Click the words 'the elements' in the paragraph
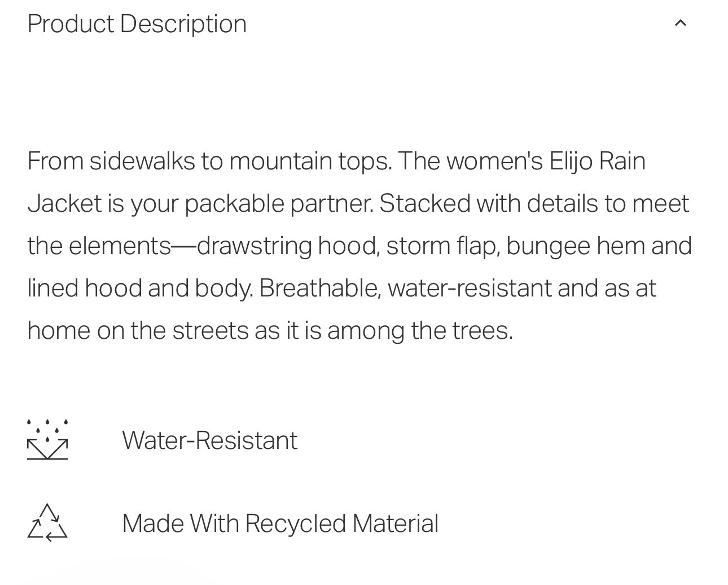Screen dimensions: 728x585 point(99,246)
